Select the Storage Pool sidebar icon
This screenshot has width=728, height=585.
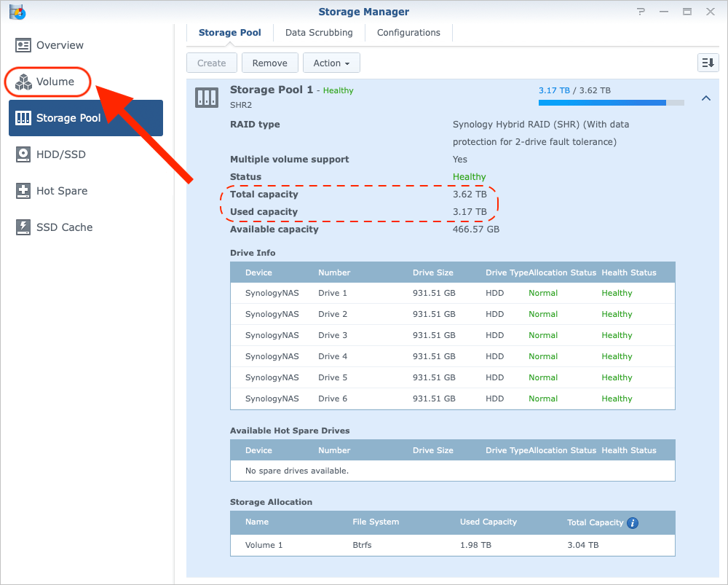tap(23, 118)
